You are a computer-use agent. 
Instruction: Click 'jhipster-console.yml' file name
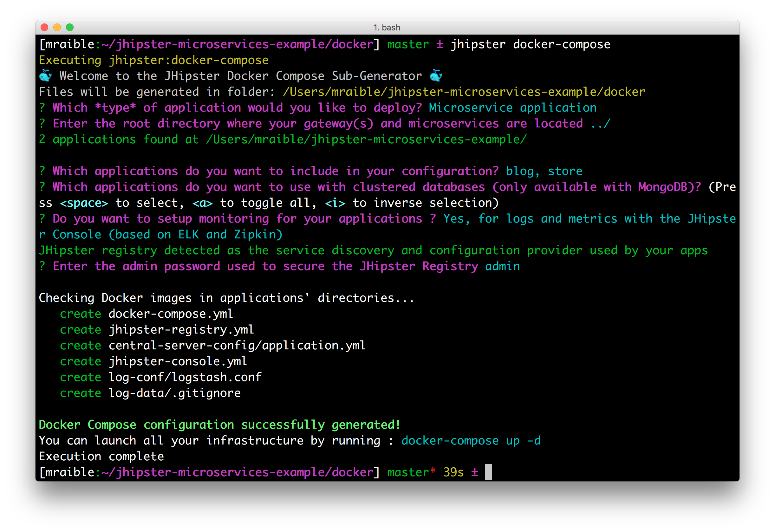pyautogui.click(x=178, y=361)
